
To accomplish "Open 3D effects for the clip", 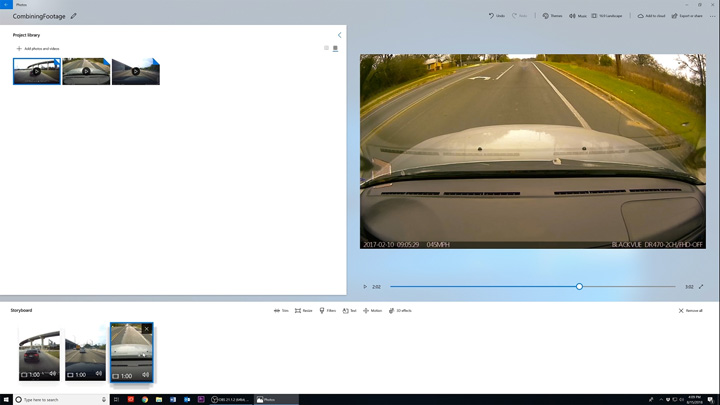I will 400,311.
